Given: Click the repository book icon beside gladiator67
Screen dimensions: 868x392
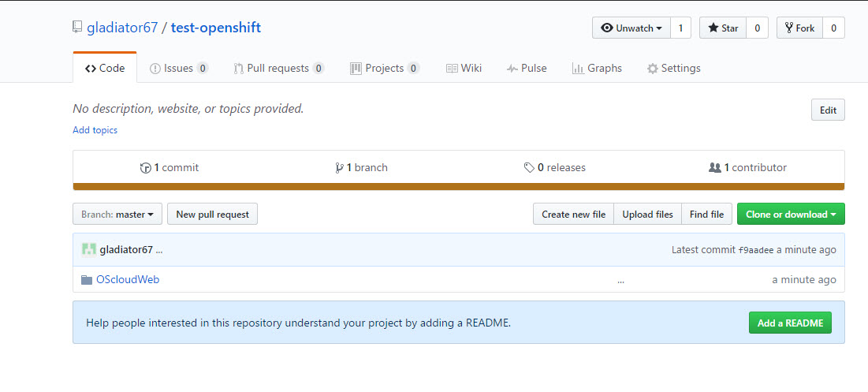Looking at the screenshot, I should click(76, 28).
